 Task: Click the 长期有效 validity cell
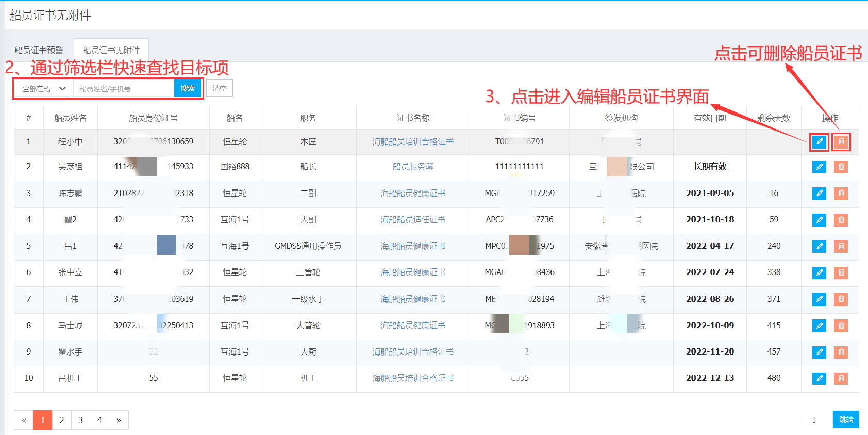pos(710,167)
